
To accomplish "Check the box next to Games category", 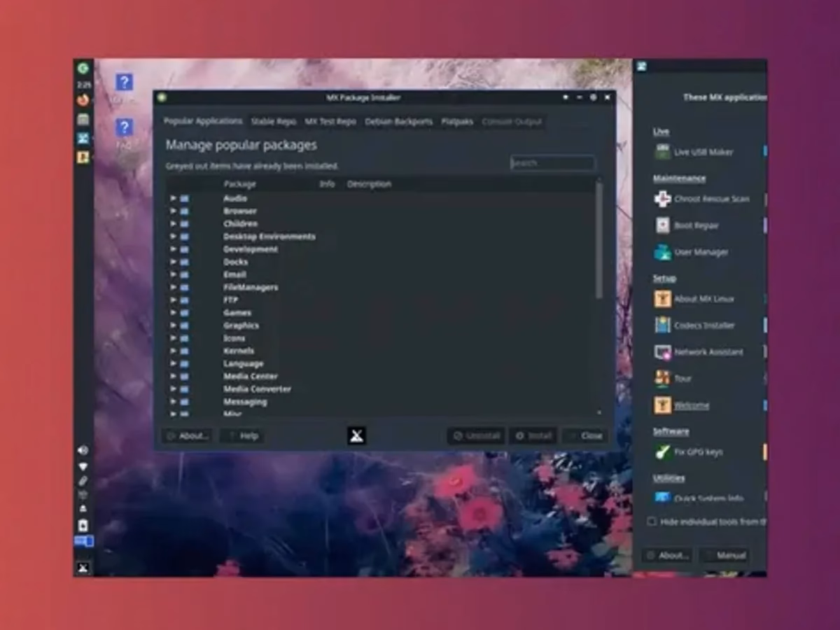I will pyautogui.click(x=183, y=312).
